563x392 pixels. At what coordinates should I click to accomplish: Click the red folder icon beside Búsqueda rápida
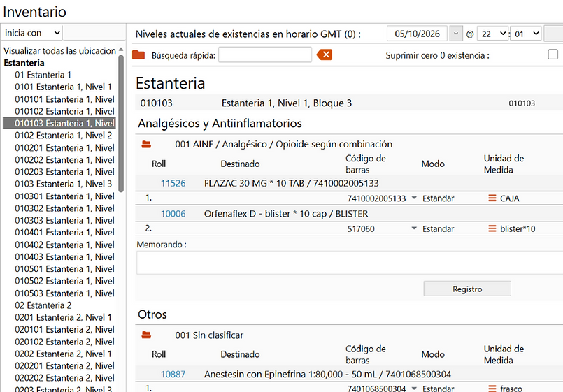pos(138,55)
